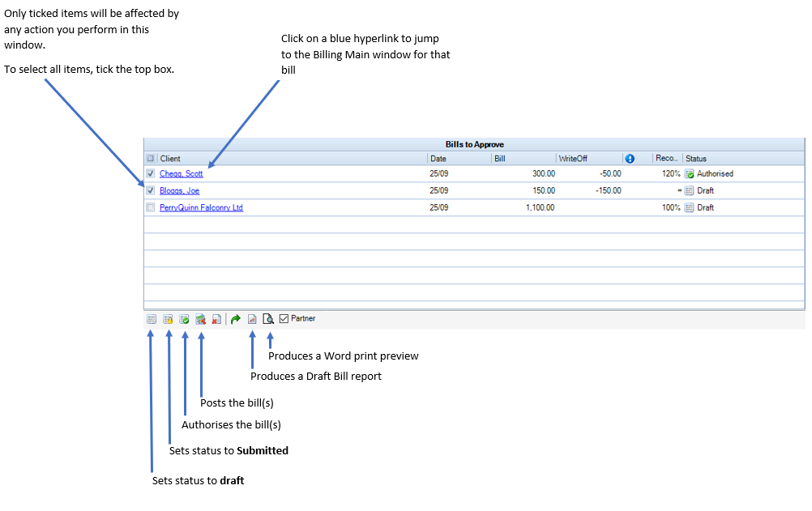This screenshot has height=511, width=812.
Task: Click the Draft status icon for Bloggs, Joe
Action: coord(690,190)
